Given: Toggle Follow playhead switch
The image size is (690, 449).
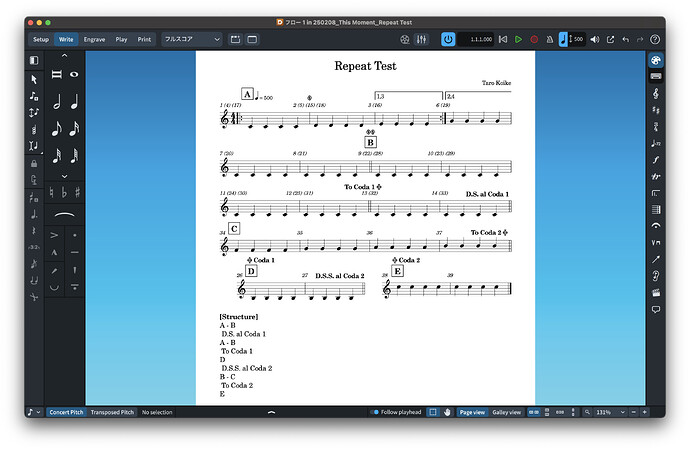Looking at the screenshot, I should point(374,412).
